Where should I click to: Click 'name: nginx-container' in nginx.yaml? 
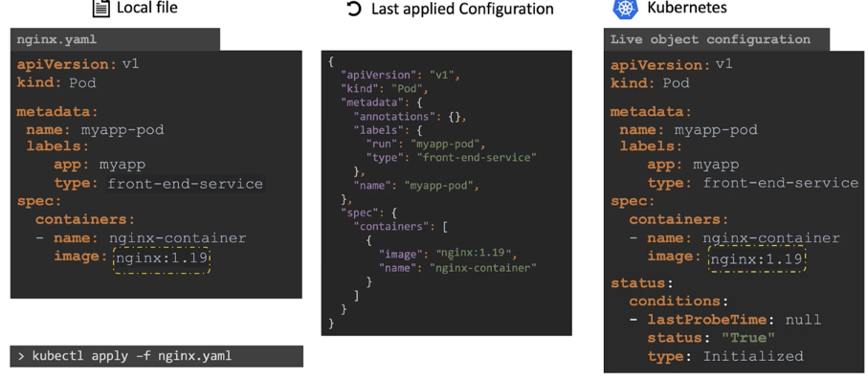(149, 238)
